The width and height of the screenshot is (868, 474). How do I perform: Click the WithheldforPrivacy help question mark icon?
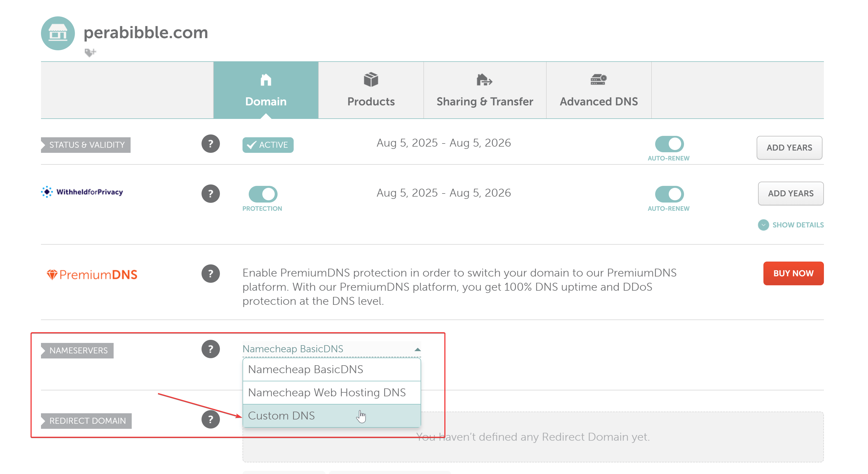[x=210, y=193]
